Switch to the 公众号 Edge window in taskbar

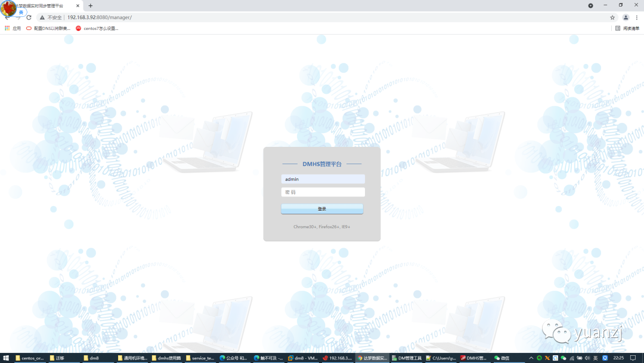tap(234, 358)
